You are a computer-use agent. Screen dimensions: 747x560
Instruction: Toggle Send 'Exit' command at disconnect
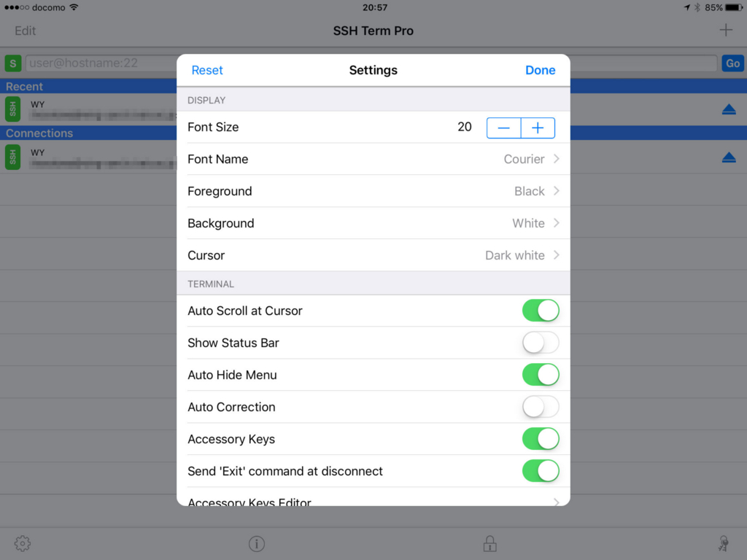[541, 471]
